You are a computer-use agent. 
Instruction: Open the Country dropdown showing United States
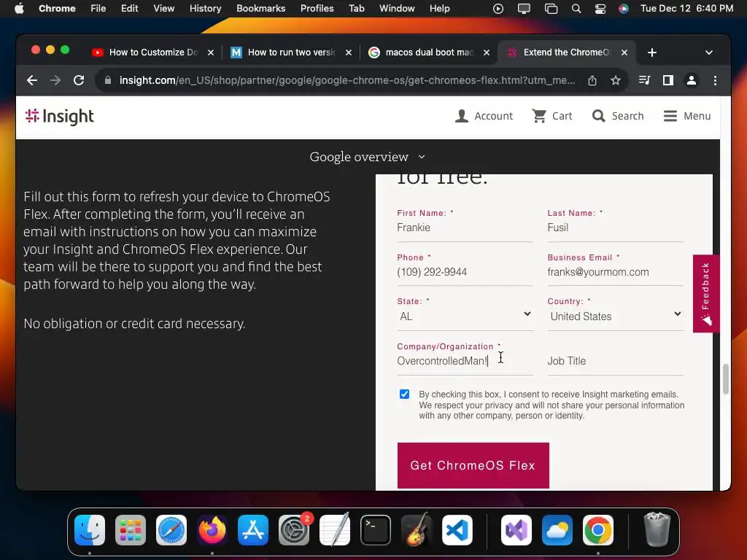click(616, 316)
